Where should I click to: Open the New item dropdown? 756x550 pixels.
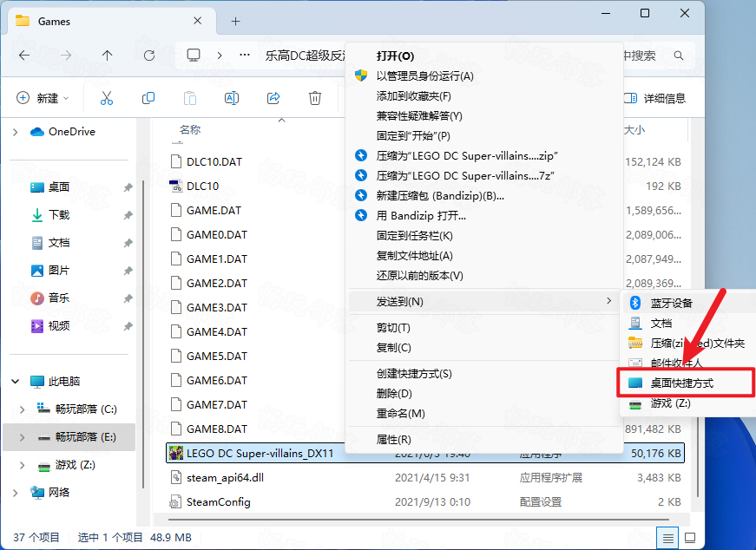click(43, 98)
